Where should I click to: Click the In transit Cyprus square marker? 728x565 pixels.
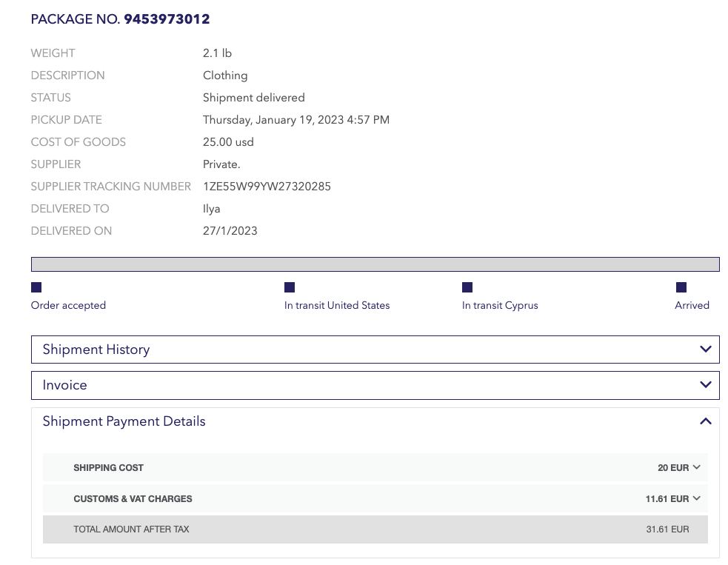click(467, 287)
